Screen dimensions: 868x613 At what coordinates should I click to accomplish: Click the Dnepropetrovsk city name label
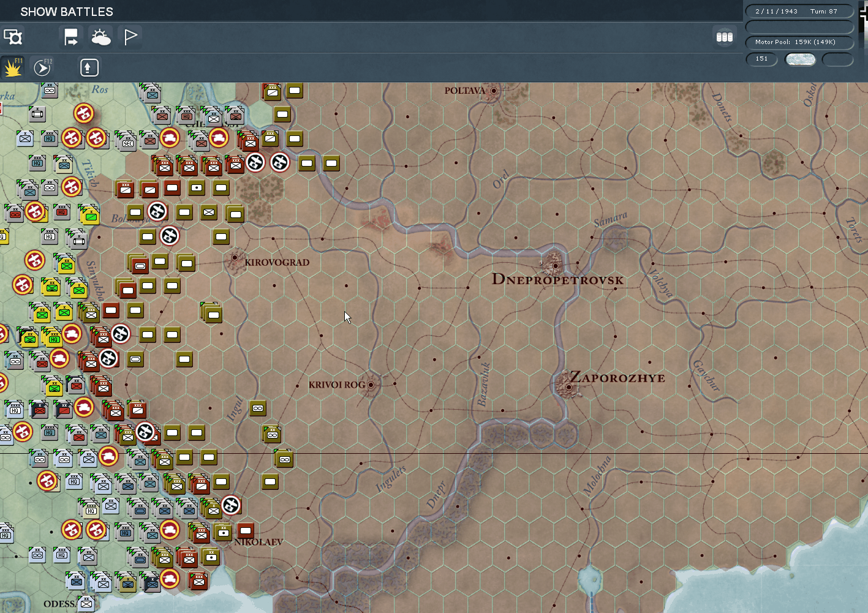click(557, 280)
